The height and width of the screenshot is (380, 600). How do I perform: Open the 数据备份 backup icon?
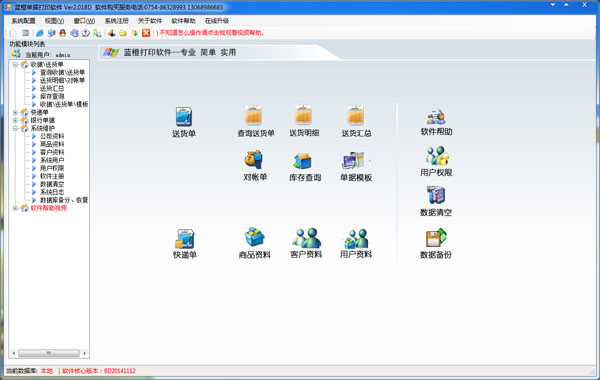tap(436, 243)
